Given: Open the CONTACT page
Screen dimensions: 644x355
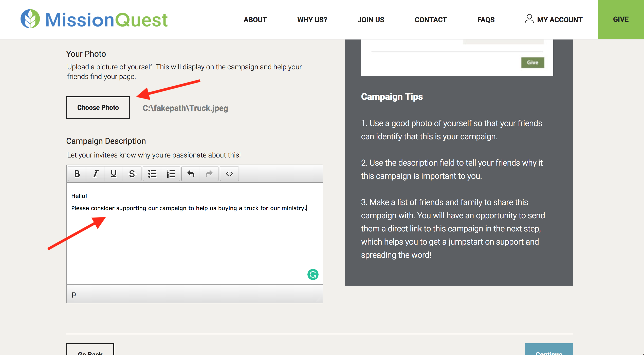Looking at the screenshot, I should click(430, 20).
